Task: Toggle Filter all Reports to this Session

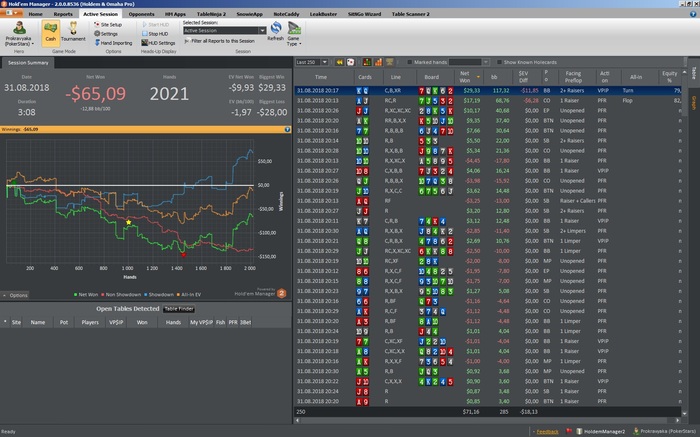Action: (x=186, y=41)
